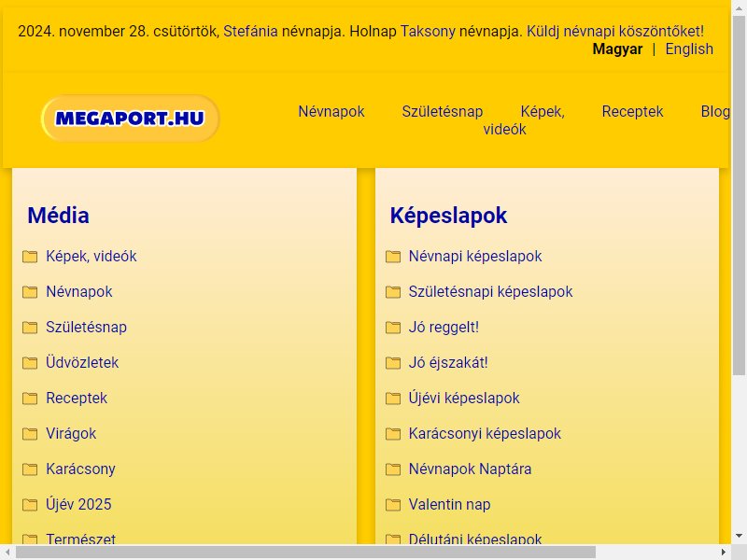Click folder icon beside Újév 2025

[30, 505]
